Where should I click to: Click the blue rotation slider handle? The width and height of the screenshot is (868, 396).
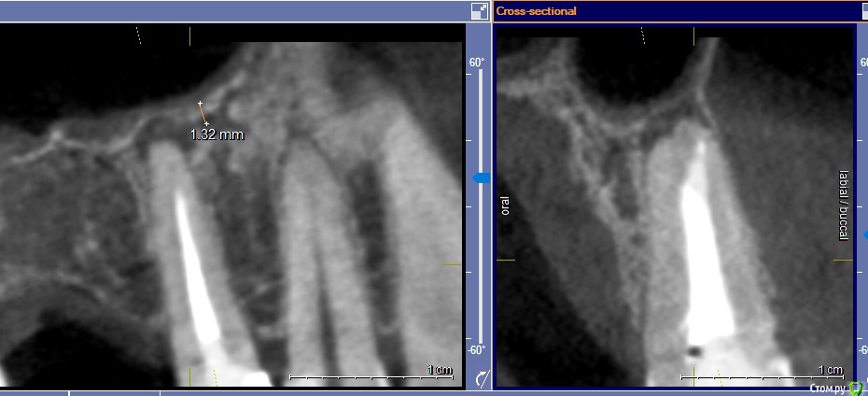[482, 177]
